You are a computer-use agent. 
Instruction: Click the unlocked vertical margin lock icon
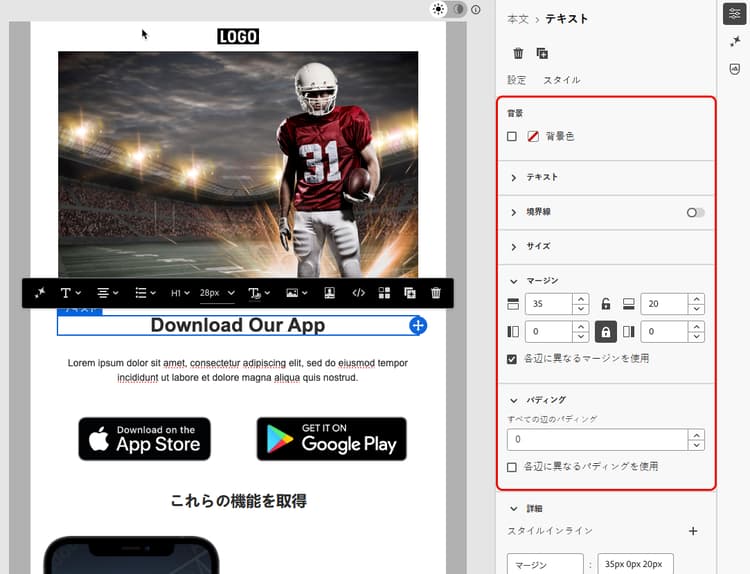coord(606,304)
